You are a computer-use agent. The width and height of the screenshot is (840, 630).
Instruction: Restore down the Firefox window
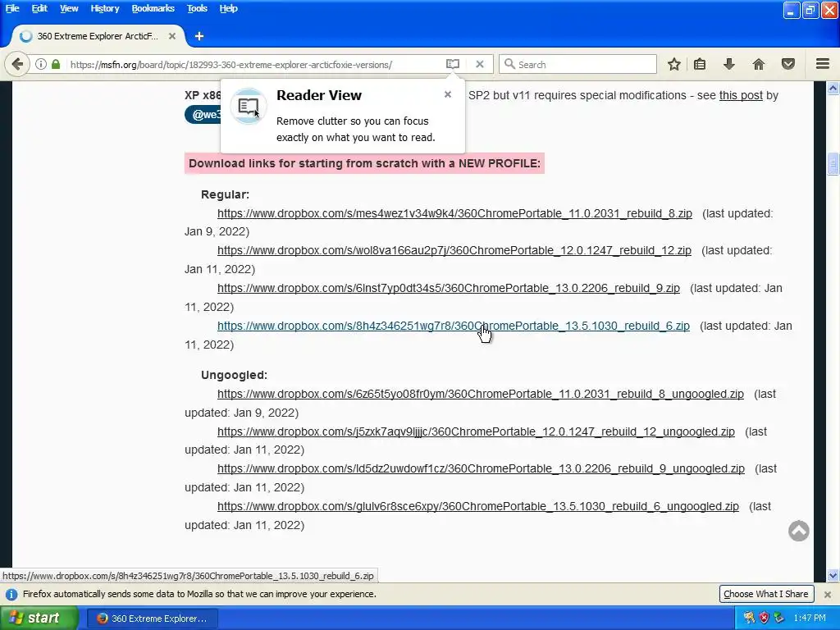810,10
